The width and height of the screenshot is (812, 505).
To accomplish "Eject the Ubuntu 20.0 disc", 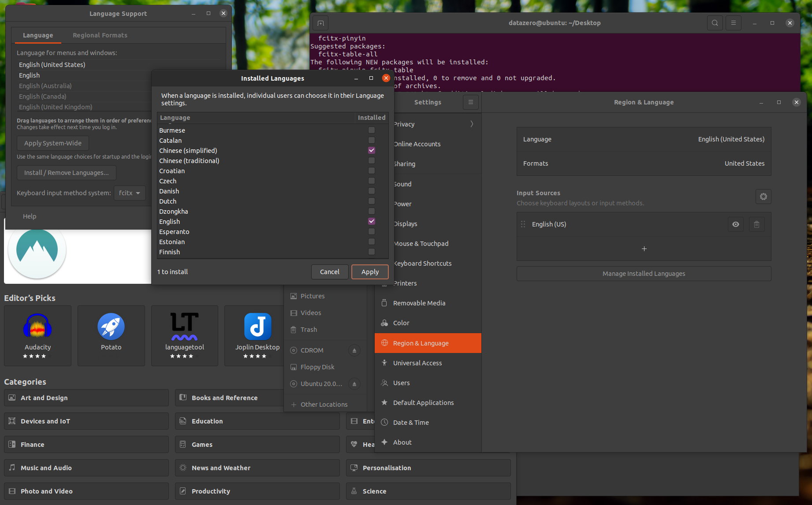I will (x=354, y=384).
